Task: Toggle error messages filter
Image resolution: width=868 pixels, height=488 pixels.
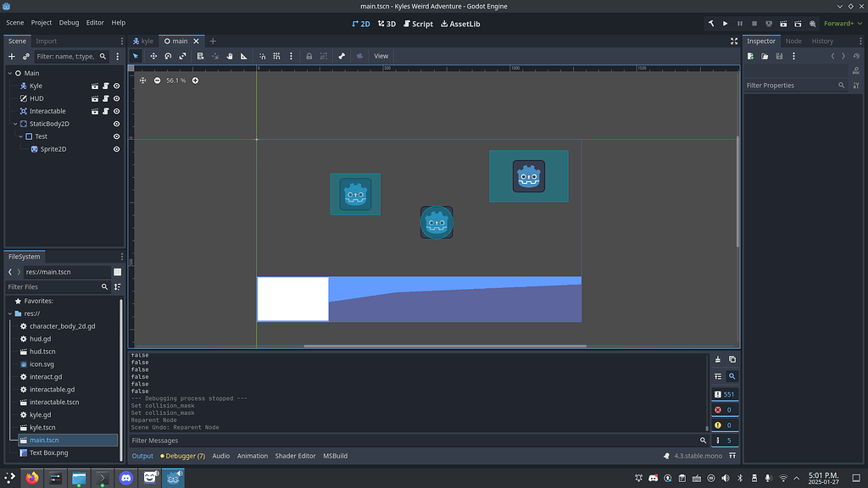Action: pyautogui.click(x=725, y=410)
